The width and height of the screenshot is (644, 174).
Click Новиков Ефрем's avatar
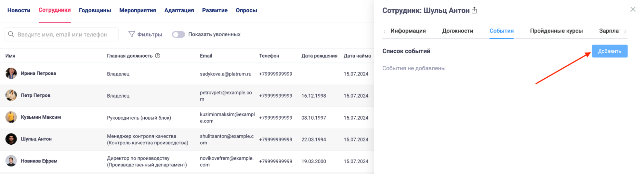coord(11,161)
